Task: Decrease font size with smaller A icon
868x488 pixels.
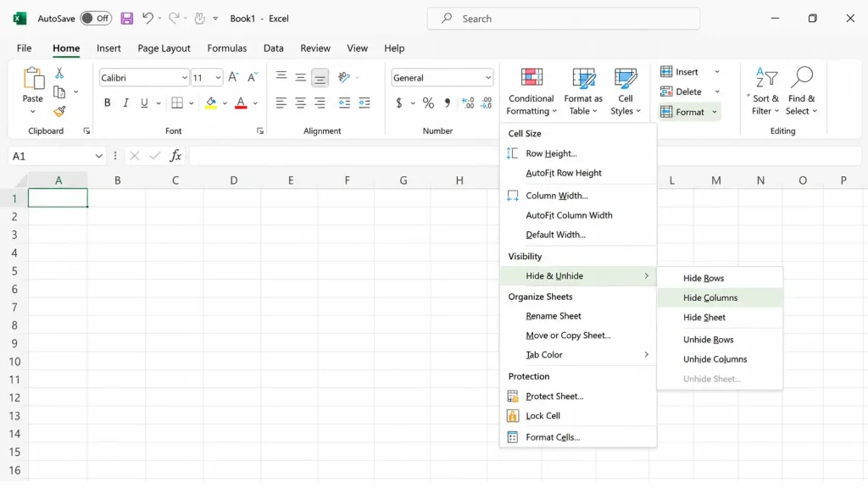Action: (x=253, y=77)
